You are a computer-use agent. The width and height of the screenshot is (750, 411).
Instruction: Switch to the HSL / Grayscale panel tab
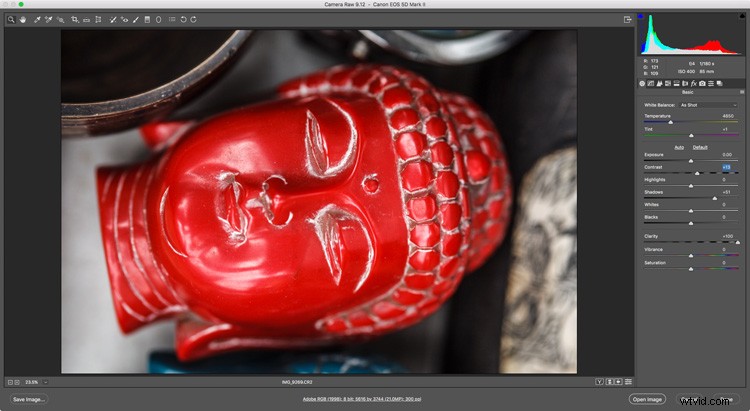[668, 83]
